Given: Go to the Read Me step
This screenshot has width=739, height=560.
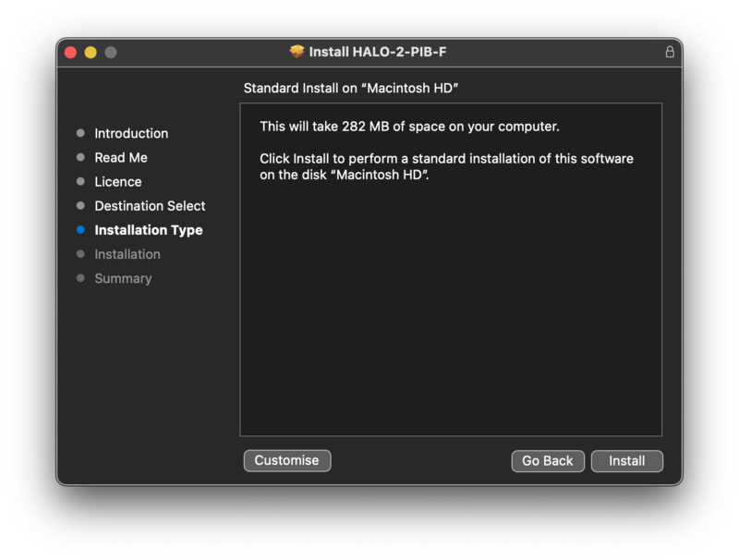Looking at the screenshot, I should pos(121,158).
